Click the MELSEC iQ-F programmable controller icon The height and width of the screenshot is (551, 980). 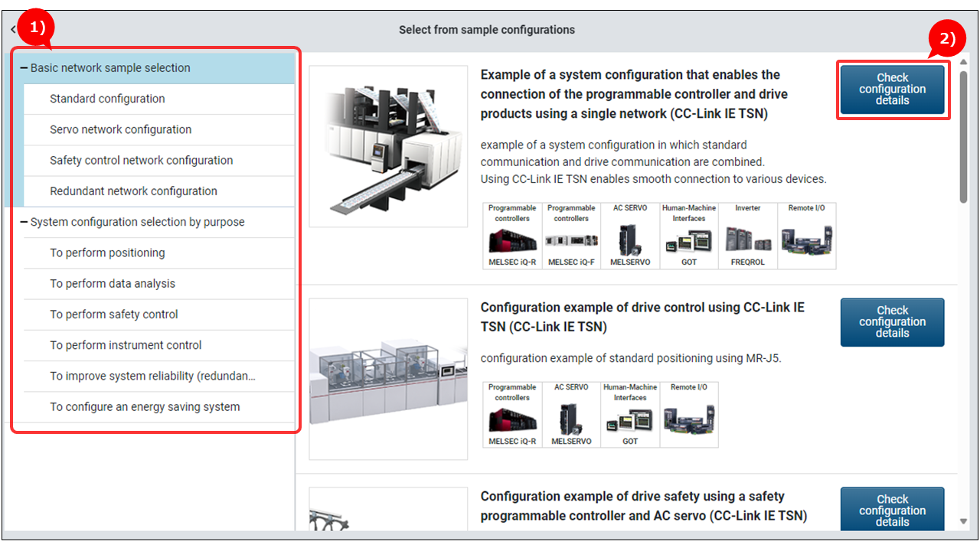pos(571,236)
